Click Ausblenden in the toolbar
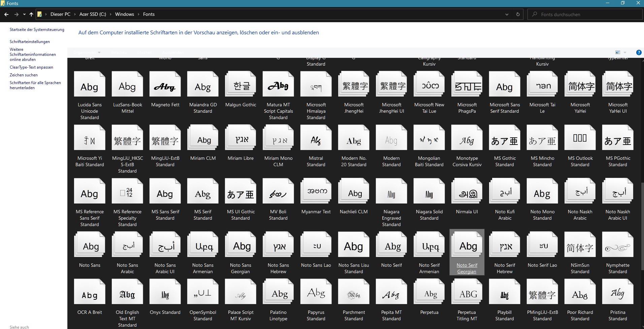This screenshot has height=329, width=644. 173,52
